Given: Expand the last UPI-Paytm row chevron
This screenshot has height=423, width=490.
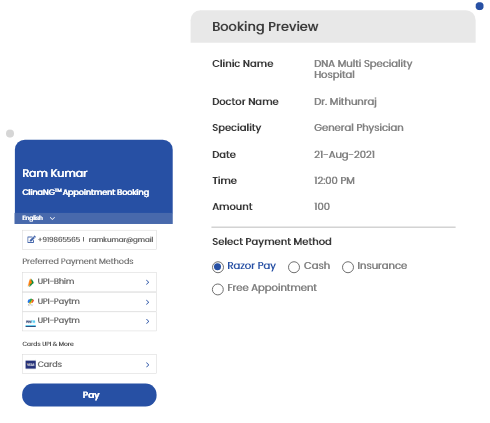Looking at the screenshot, I should tap(147, 321).
